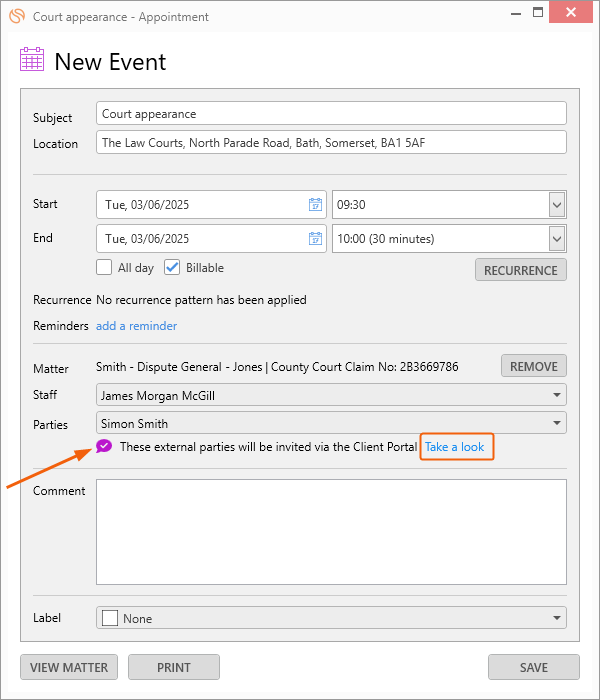Click the purple calendar New Event icon

32,59
